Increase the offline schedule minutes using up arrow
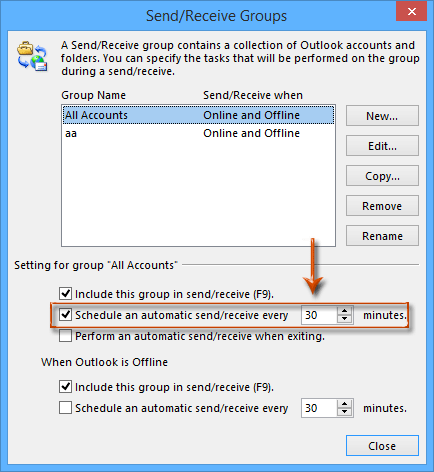This screenshot has height=472, width=434. (345, 404)
